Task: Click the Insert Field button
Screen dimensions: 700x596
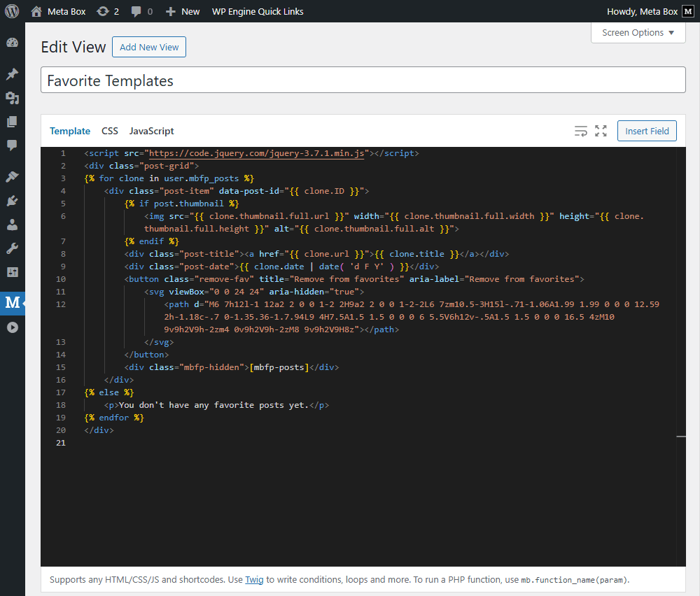Action: coord(646,131)
